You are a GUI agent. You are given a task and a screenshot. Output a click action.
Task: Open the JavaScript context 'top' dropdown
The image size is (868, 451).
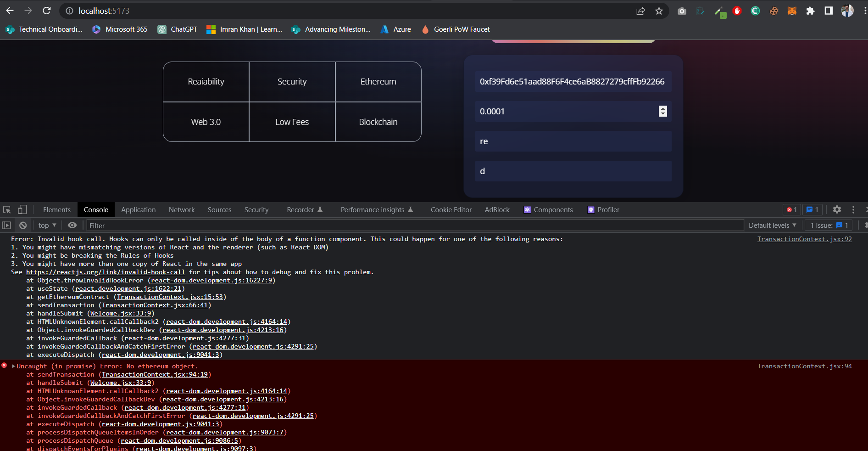click(47, 225)
